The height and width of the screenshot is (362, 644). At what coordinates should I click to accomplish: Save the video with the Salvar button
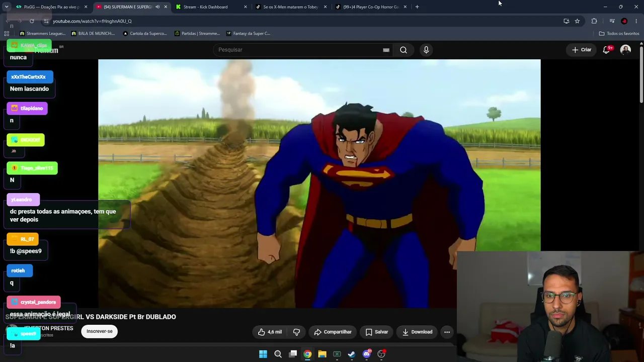[377, 332]
